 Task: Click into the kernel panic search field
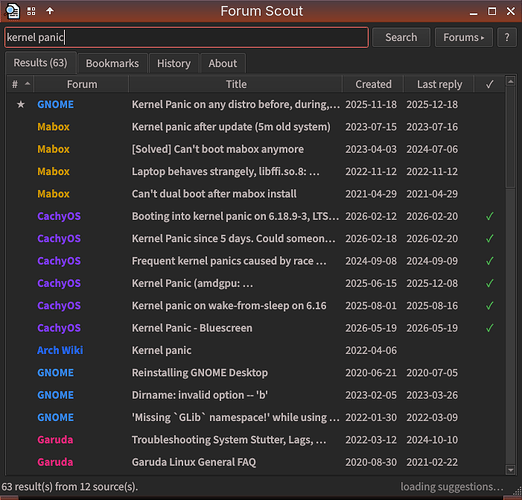(187, 37)
